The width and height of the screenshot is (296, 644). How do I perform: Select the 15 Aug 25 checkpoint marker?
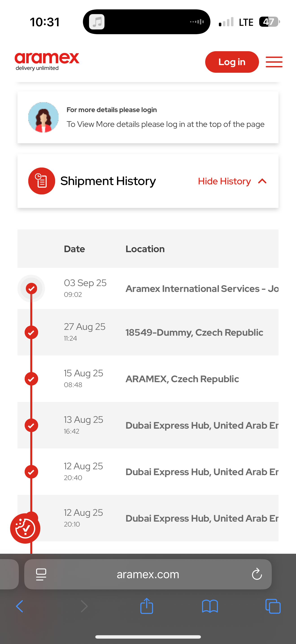pyautogui.click(x=31, y=379)
